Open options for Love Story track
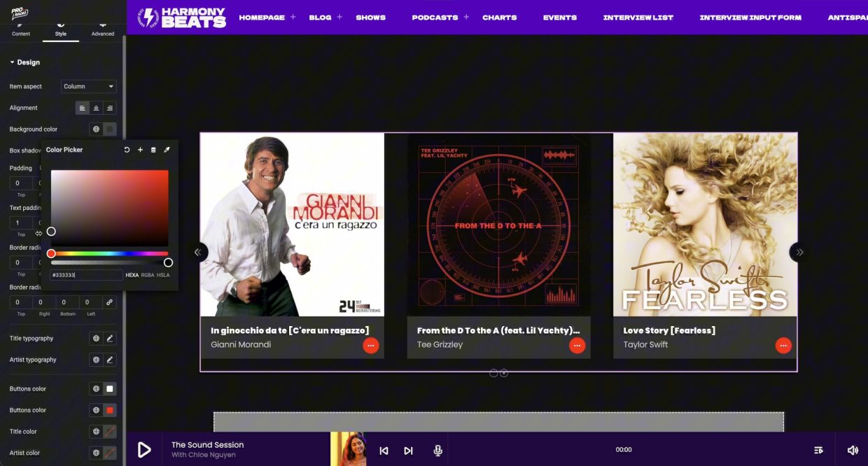The height and width of the screenshot is (466, 868). click(x=783, y=345)
